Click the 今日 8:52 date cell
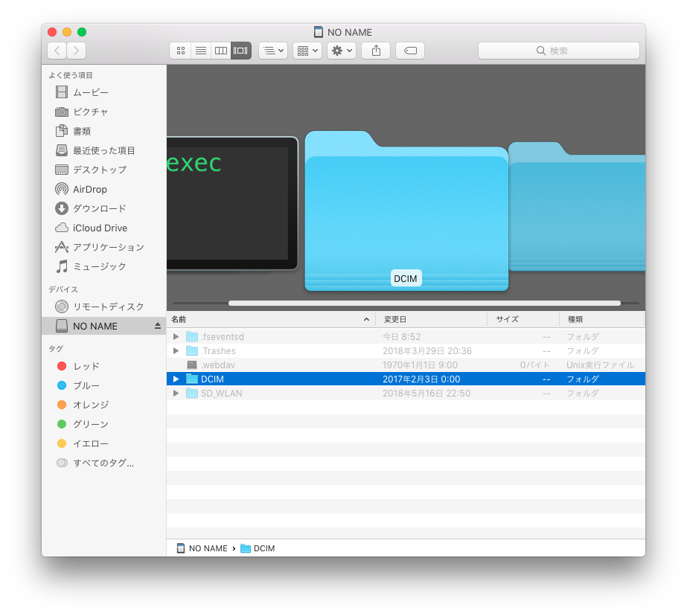The height and width of the screenshot is (616, 687). pyautogui.click(x=401, y=337)
